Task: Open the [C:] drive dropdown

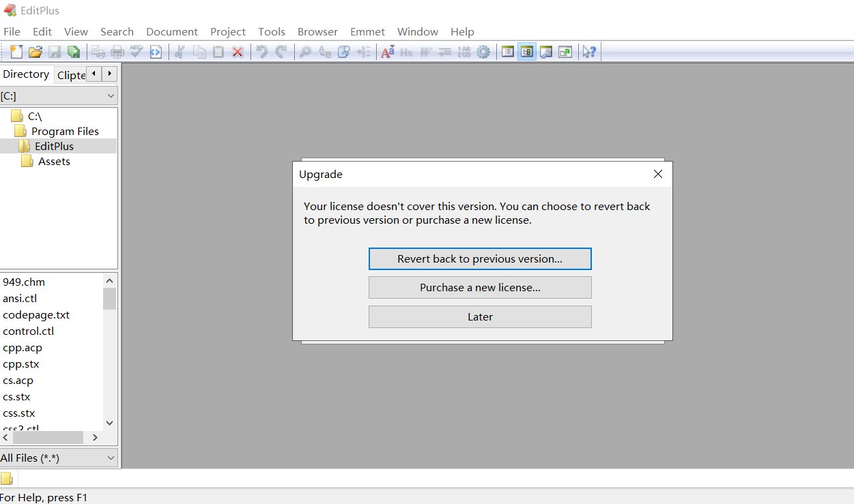Action: [59, 96]
